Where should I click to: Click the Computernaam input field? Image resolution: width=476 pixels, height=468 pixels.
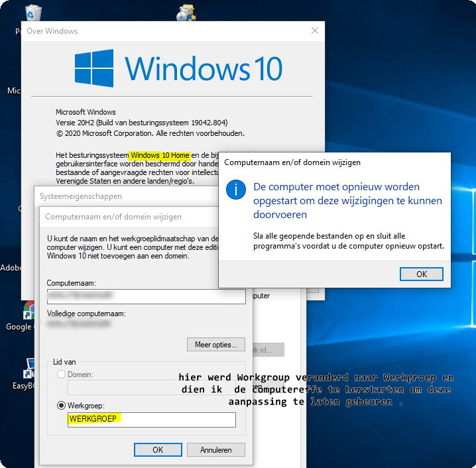(x=146, y=296)
